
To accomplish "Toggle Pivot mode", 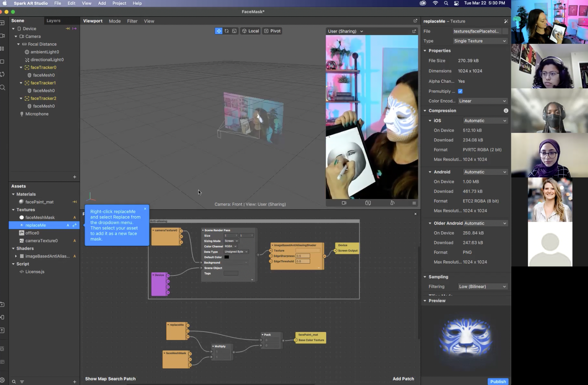I will (x=272, y=31).
